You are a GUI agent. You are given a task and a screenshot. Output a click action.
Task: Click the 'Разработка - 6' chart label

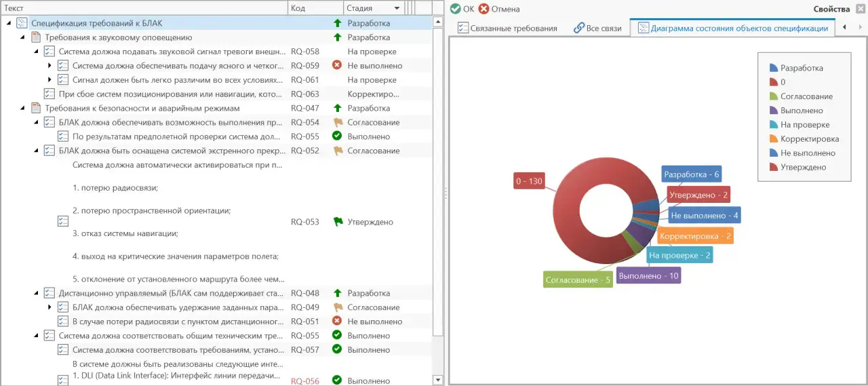coord(691,174)
